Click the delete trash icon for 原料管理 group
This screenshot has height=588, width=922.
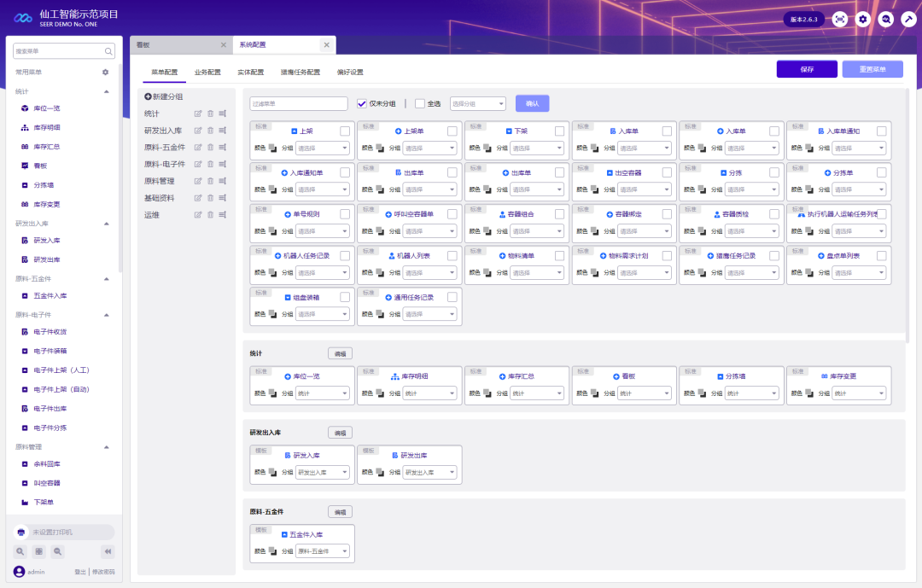[x=210, y=181]
